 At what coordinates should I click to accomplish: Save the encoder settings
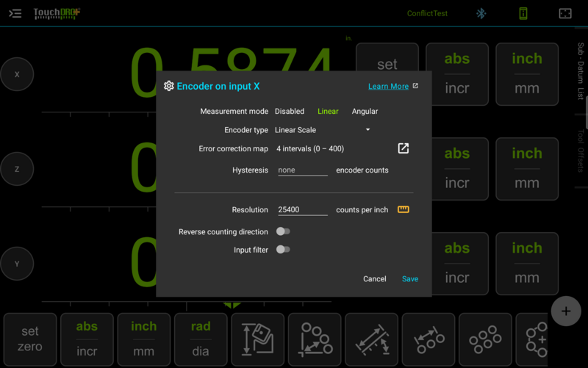410,279
